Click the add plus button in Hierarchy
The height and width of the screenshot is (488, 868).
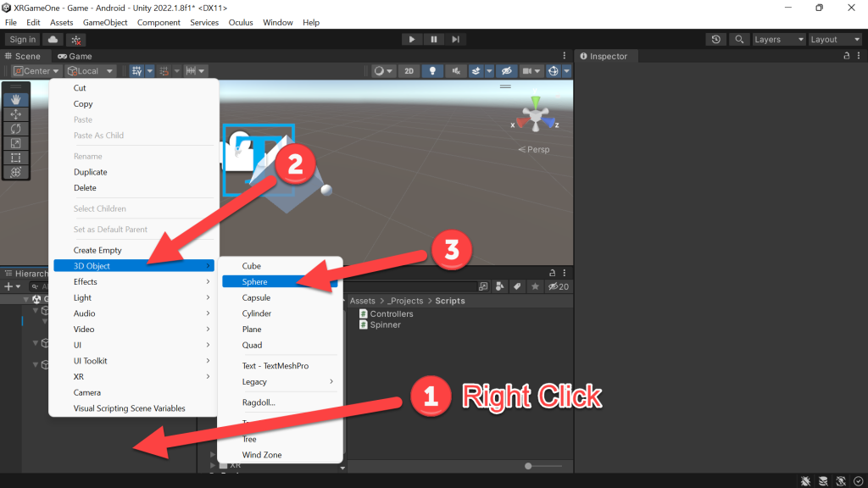(12, 286)
